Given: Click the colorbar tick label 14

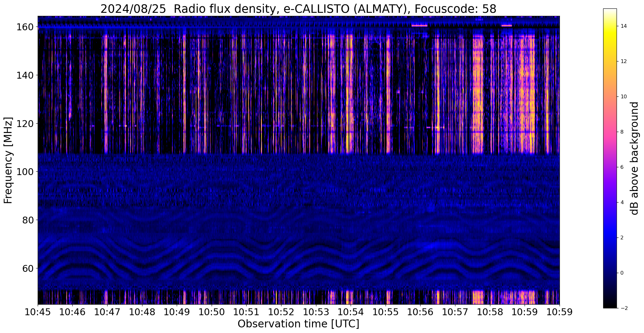Looking at the screenshot, I should 624,26.
